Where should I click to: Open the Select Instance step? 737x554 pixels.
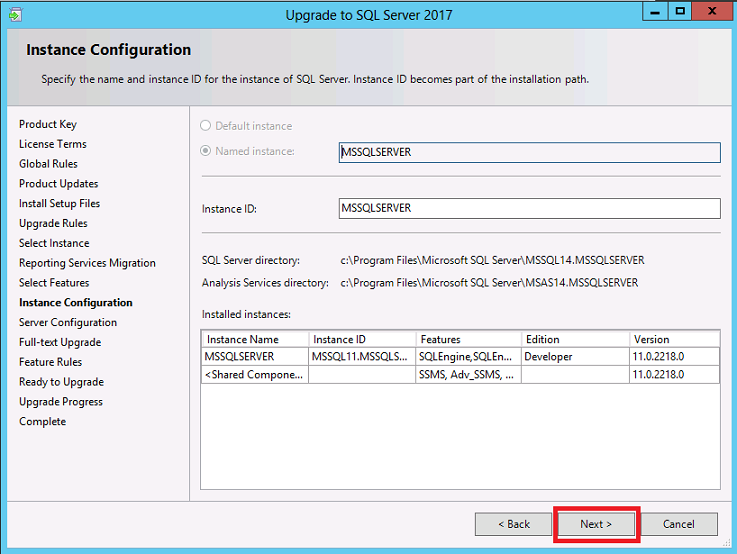pyautogui.click(x=54, y=243)
